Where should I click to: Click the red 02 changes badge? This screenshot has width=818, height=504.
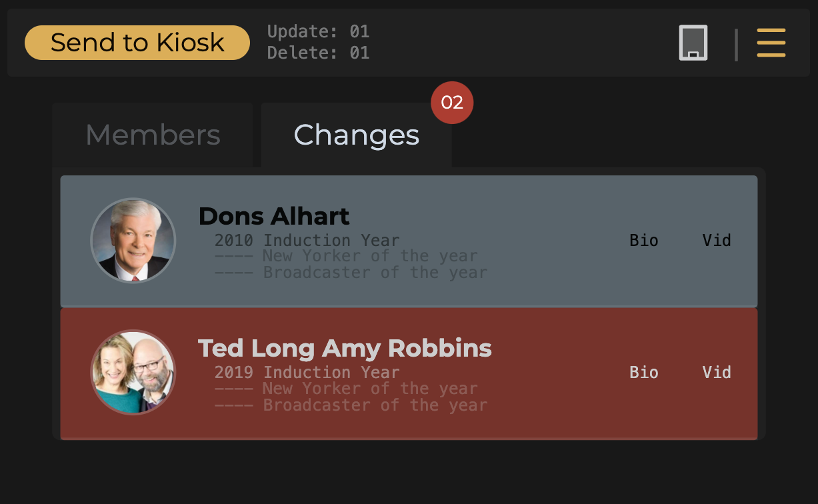tap(452, 103)
